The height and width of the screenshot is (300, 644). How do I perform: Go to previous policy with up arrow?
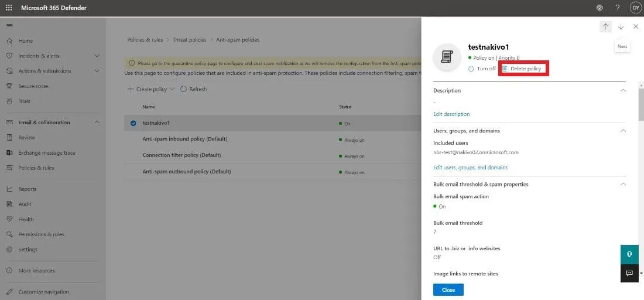[606, 26]
